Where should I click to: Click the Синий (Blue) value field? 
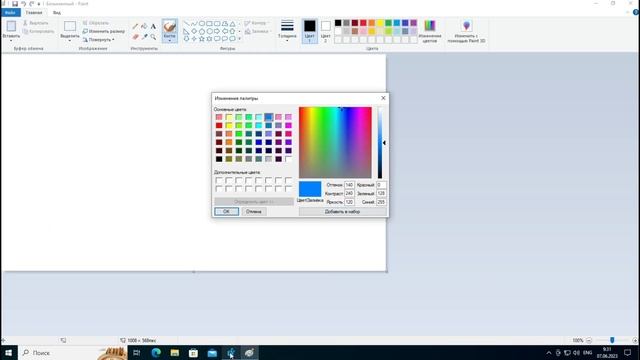[381, 202]
